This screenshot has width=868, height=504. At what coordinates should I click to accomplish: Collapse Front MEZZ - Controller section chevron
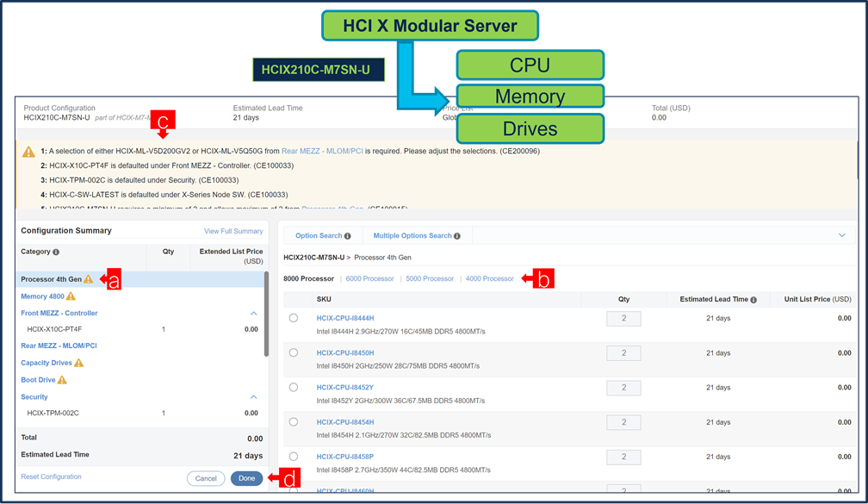point(253,314)
